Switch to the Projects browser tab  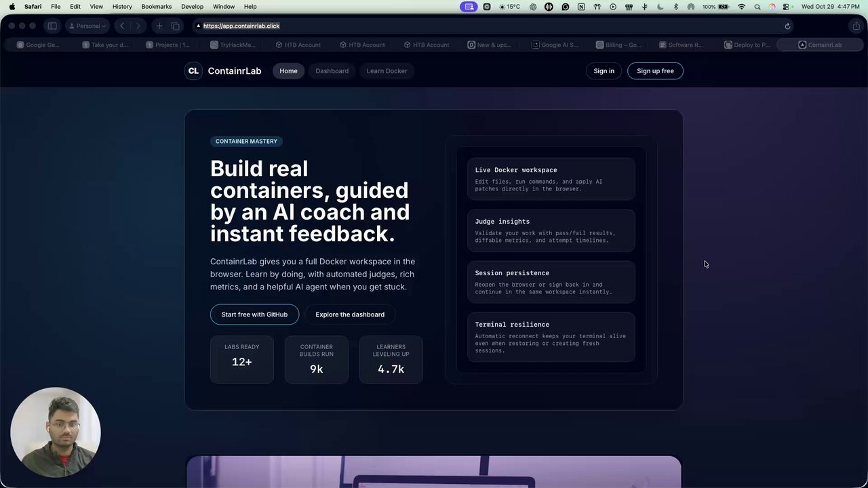[167, 45]
